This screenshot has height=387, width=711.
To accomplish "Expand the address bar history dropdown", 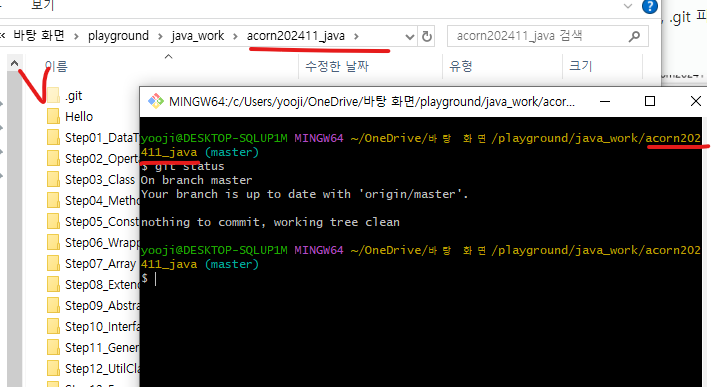I will click(x=409, y=37).
